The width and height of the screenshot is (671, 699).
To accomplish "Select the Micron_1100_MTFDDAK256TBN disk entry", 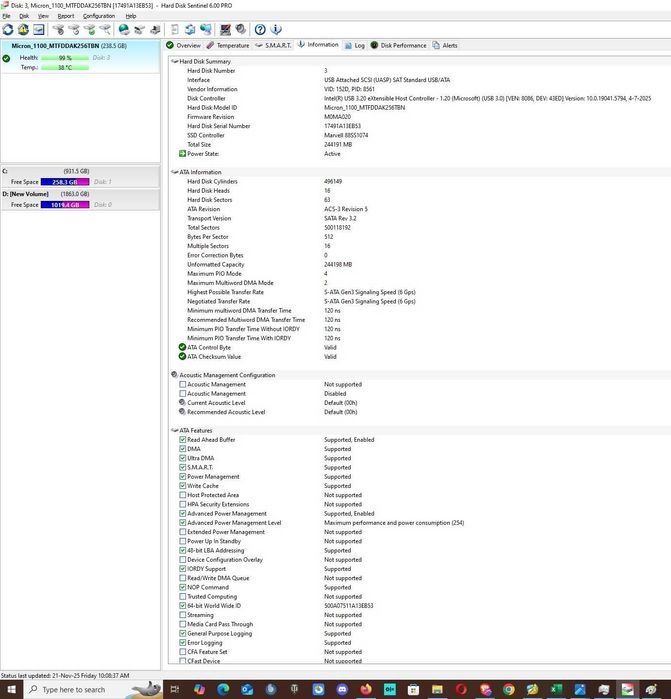I will pos(80,57).
